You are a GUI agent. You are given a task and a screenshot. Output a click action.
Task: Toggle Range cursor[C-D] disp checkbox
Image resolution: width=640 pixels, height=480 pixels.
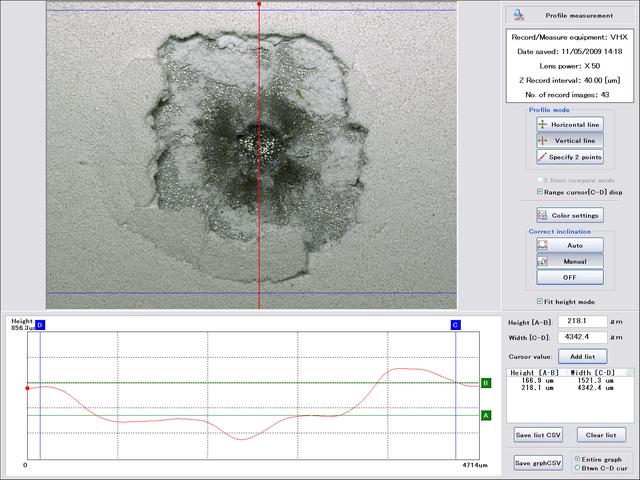tap(541, 192)
